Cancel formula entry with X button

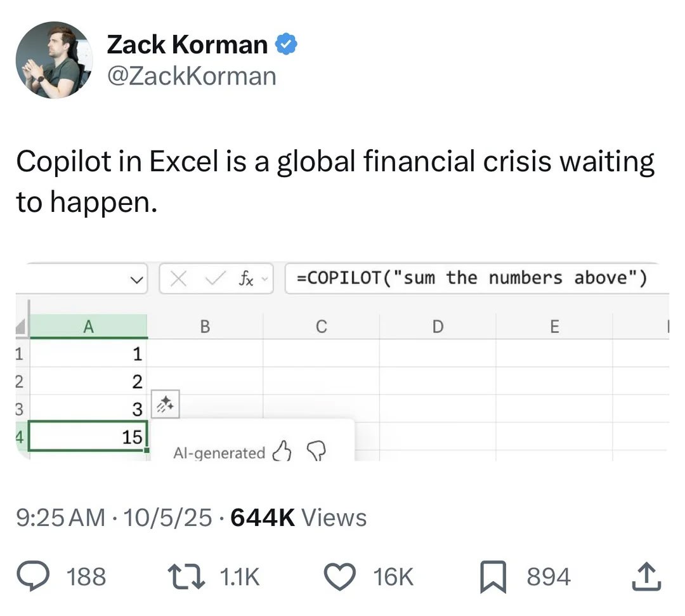[179, 279]
